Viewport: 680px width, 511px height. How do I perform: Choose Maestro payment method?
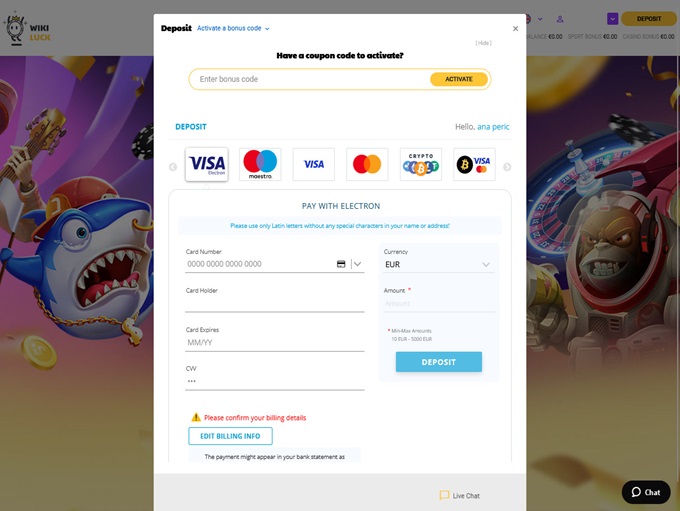click(x=260, y=164)
